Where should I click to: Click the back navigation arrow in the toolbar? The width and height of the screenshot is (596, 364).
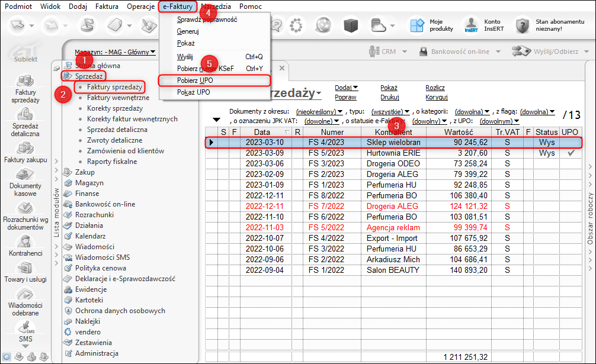tap(18, 25)
